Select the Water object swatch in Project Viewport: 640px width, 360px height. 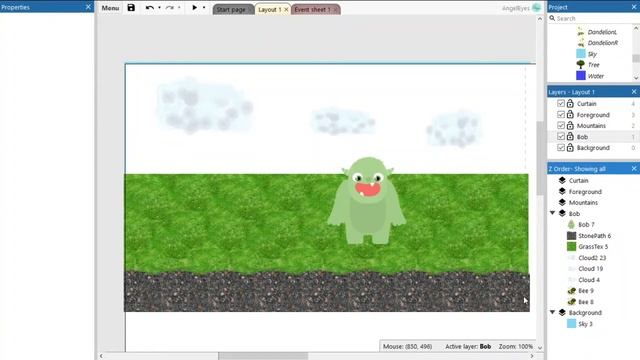pos(581,76)
